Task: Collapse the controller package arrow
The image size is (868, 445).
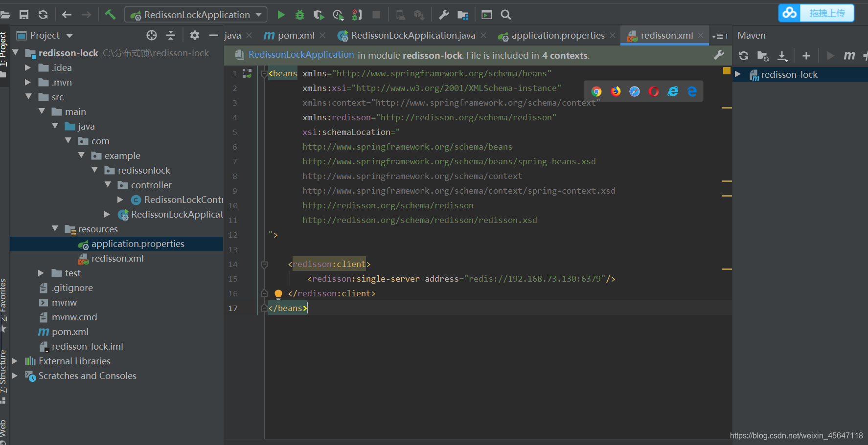Action: (108, 184)
